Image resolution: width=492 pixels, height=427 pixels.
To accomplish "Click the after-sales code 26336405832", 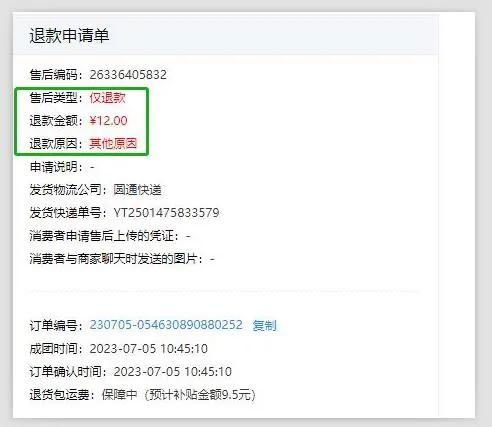I will (x=128, y=74).
